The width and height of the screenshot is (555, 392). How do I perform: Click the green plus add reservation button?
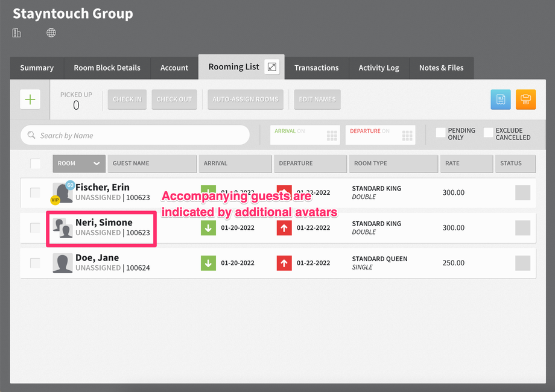pyautogui.click(x=30, y=100)
